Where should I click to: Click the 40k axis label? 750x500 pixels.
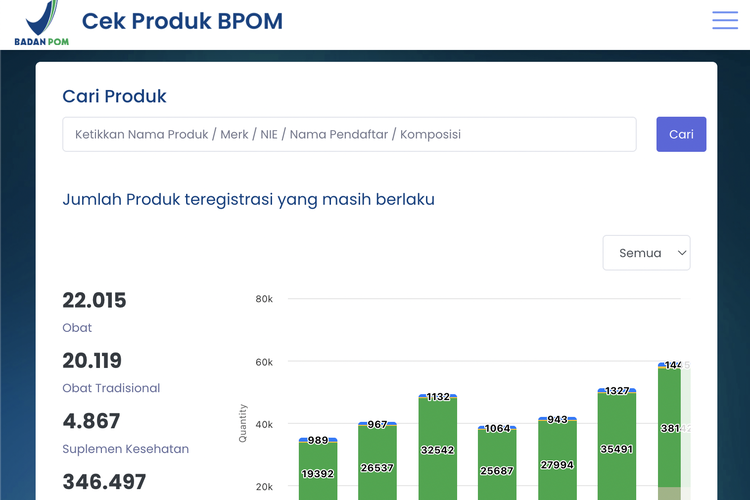(x=264, y=424)
